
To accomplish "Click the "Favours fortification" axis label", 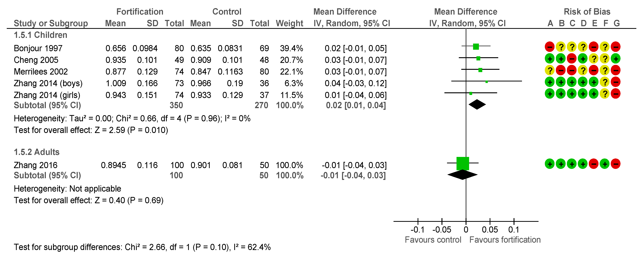I will 505,240.
